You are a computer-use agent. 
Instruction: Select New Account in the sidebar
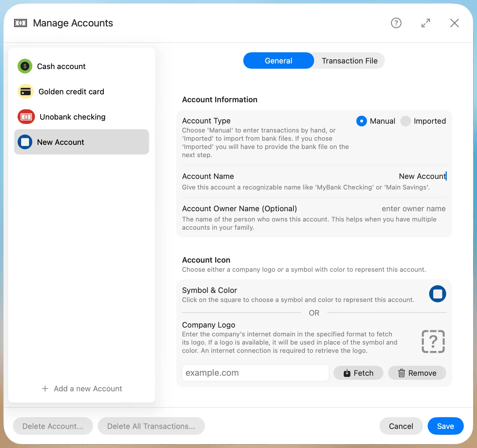(82, 142)
